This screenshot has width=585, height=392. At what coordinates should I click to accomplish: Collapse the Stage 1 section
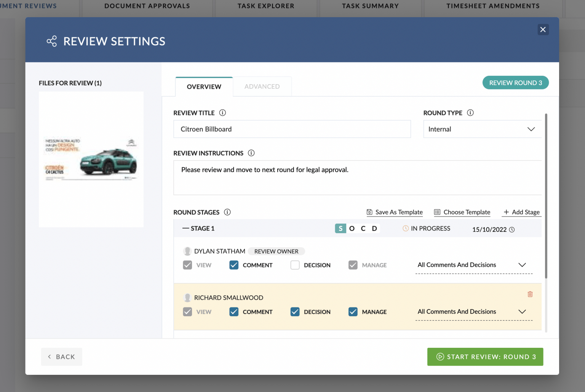(x=186, y=229)
